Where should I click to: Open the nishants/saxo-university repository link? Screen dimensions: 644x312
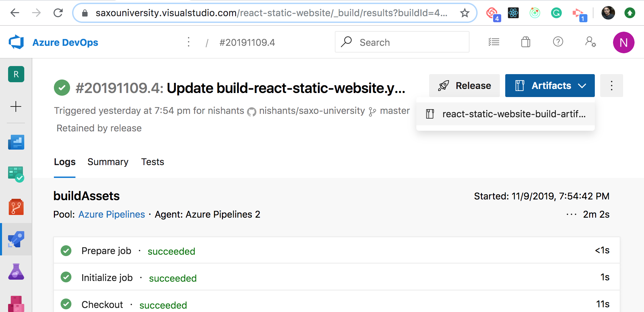click(312, 111)
